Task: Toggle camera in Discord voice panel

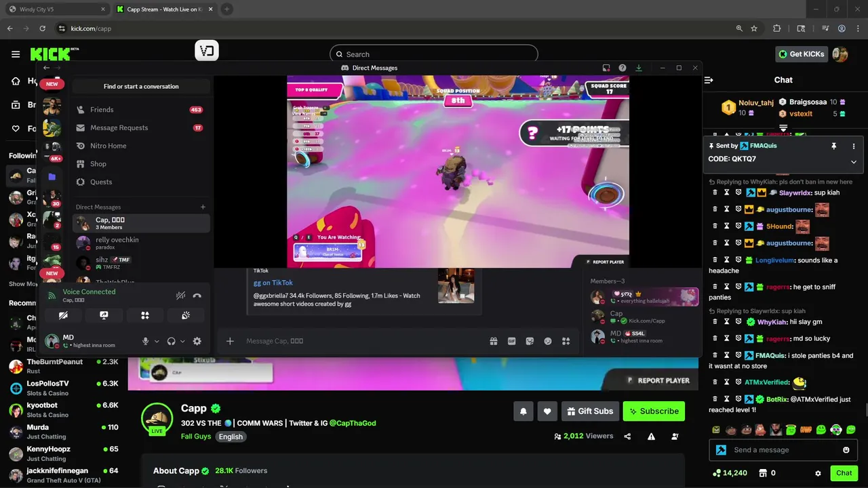Action: click(x=63, y=315)
